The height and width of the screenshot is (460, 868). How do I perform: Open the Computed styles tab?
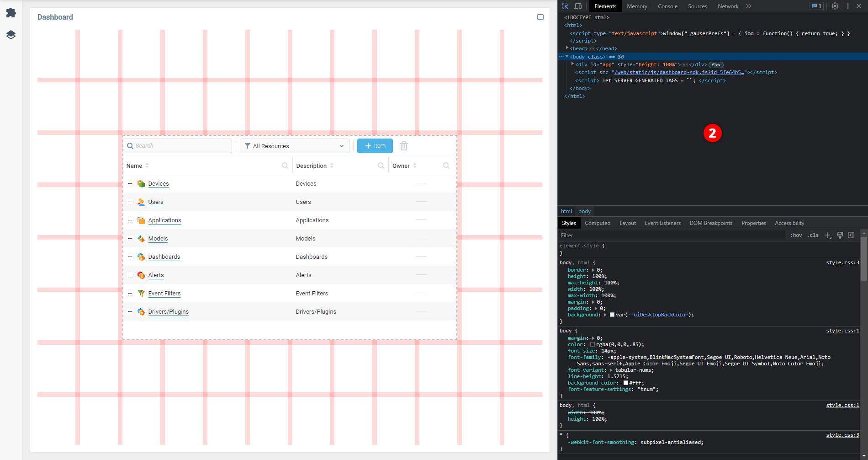coord(597,223)
